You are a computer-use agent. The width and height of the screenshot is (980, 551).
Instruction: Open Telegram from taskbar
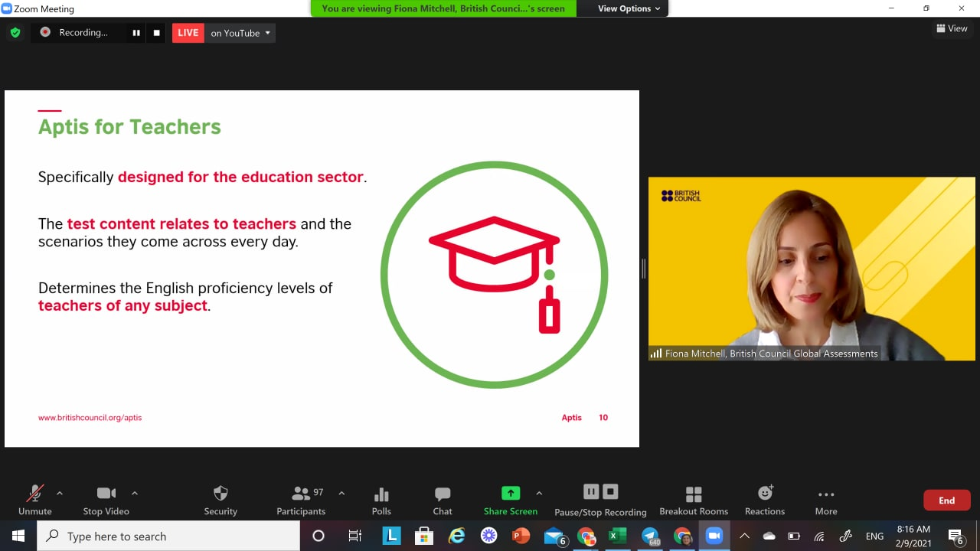pyautogui.click(x=650, y=536)
